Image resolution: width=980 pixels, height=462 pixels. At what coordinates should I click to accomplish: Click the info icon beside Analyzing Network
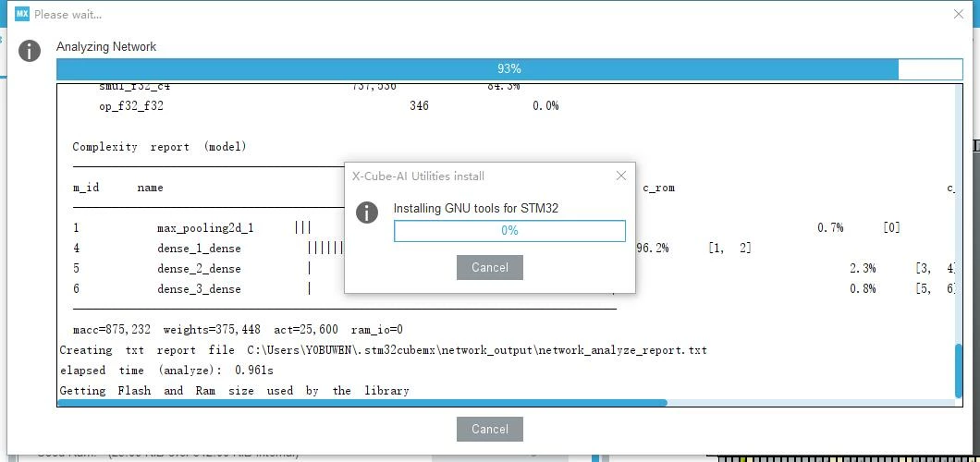coord(30,51)
